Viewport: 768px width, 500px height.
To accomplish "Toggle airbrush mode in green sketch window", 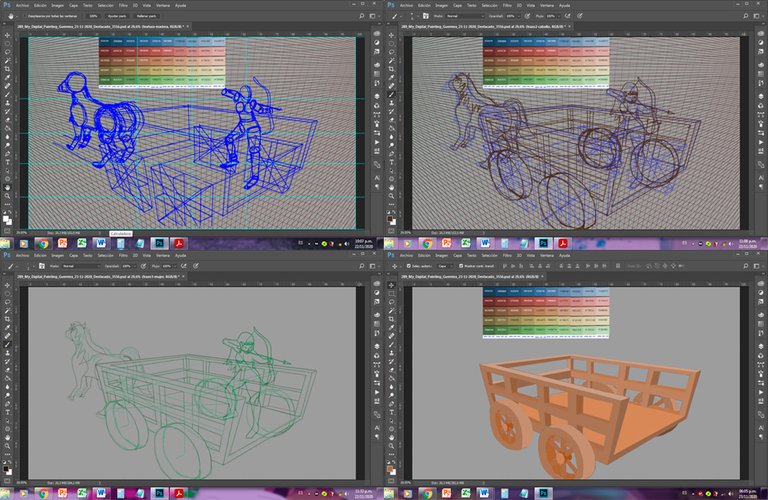I will click(183, 266).
